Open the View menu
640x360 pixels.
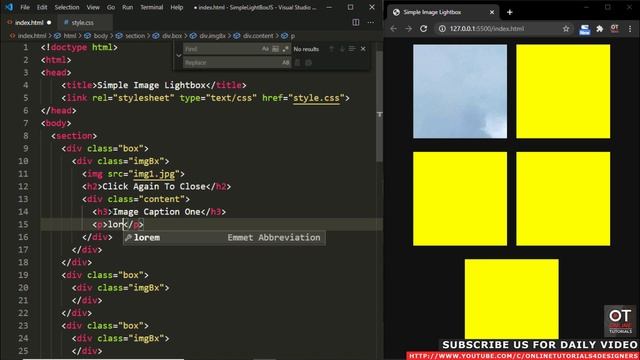93,7
